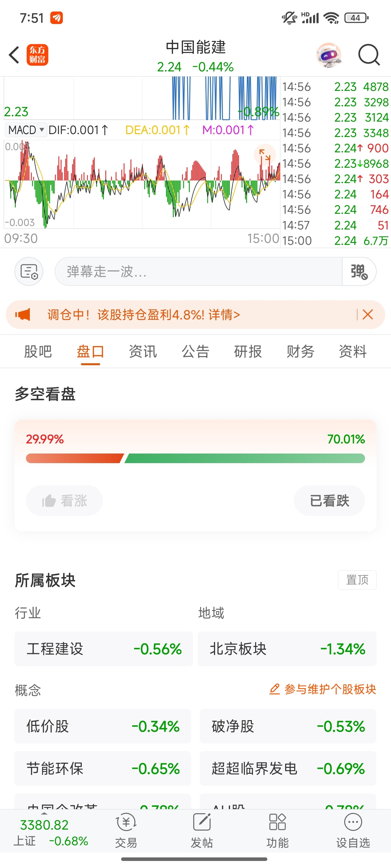Viewport: 391px width, 868px height.
Task: Switch to the 研报 tab
Action: (x=248, y=351)
